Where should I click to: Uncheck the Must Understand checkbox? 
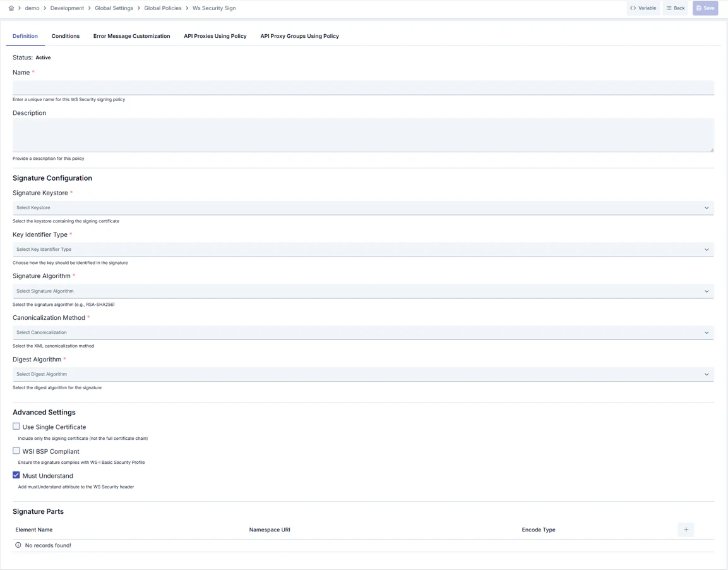coord(16,475)
